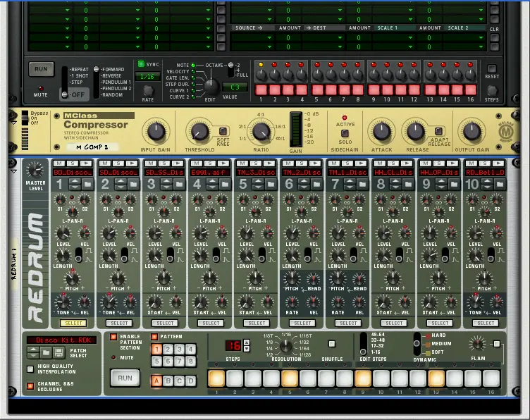
Task: Solo drum channel 6 with S button
Action: tap(302, 163)
